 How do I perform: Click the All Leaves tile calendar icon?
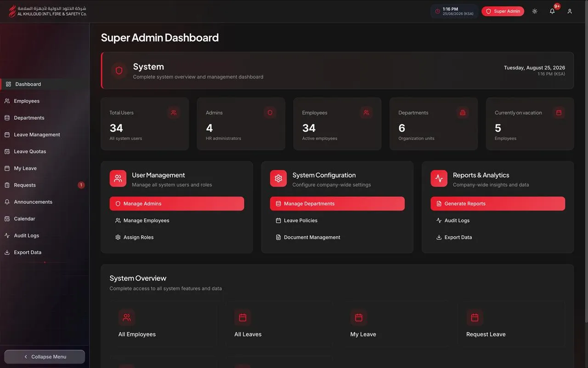[243, 317]
